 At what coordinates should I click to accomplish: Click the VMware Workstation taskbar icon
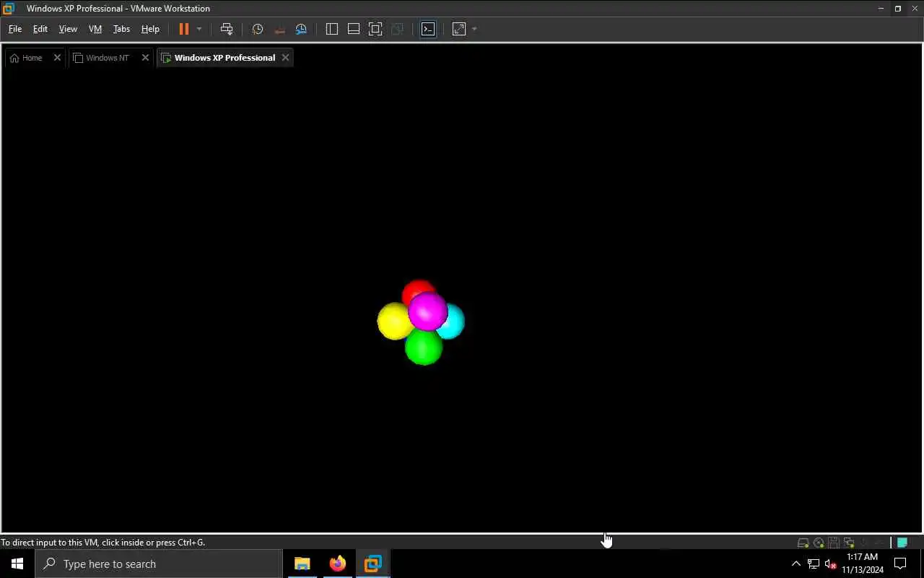coord(373,564)
